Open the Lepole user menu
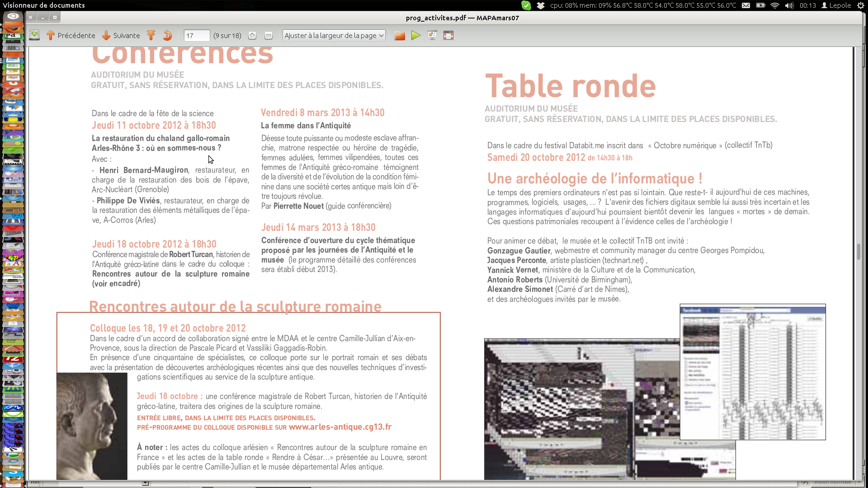 836,5
